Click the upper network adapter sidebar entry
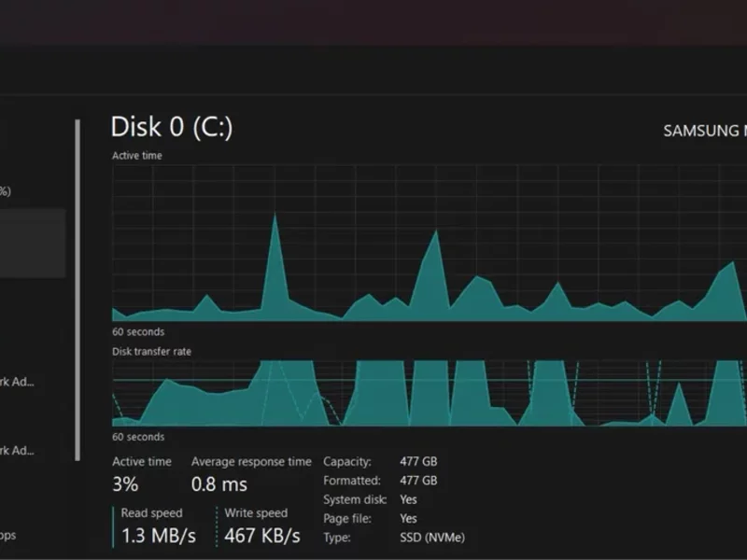 21,382
